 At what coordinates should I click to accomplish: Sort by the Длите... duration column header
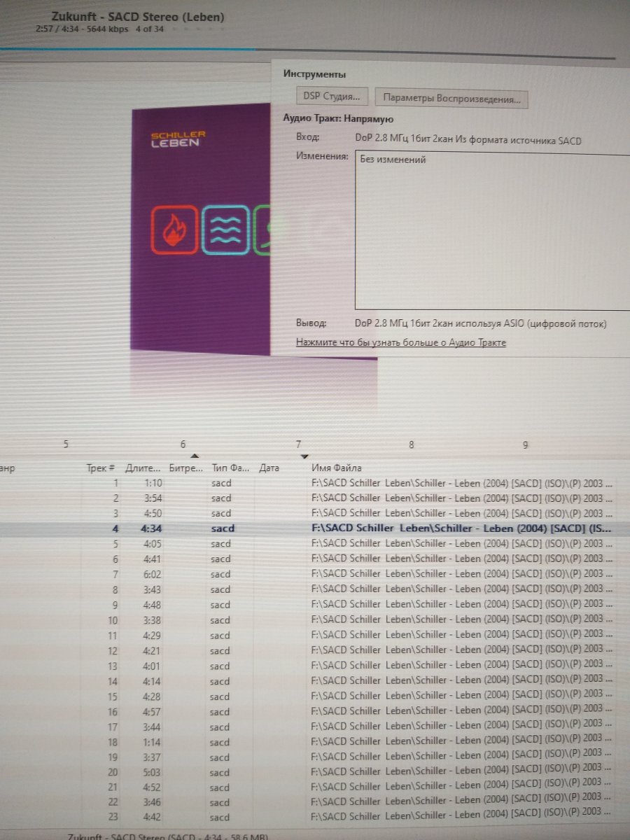(143, 468)
